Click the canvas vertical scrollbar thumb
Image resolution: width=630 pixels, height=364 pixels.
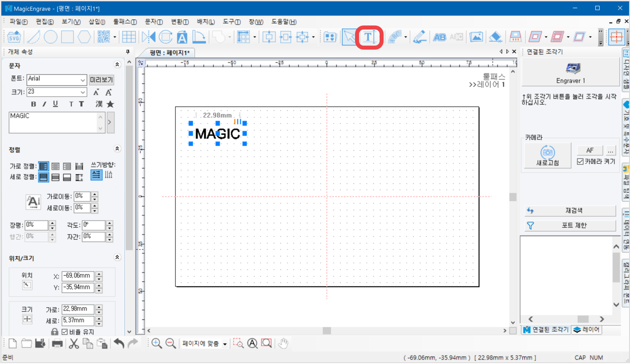click(513, 197)
